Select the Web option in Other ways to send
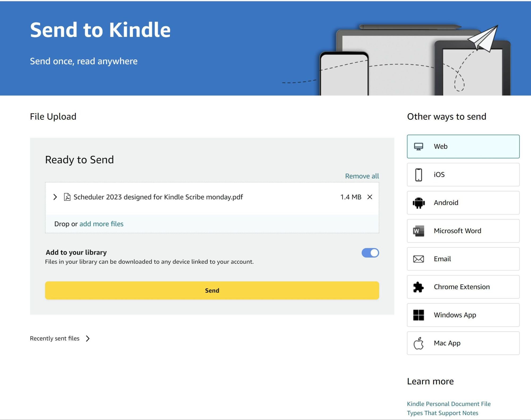Screen dimensions: 531x420 point(463,146)
